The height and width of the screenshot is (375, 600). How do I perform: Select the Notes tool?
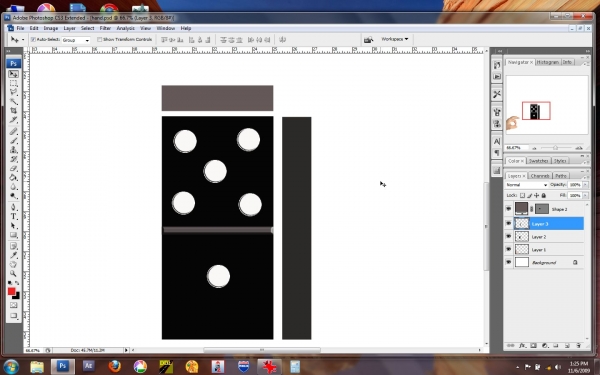tap(13, 246)
